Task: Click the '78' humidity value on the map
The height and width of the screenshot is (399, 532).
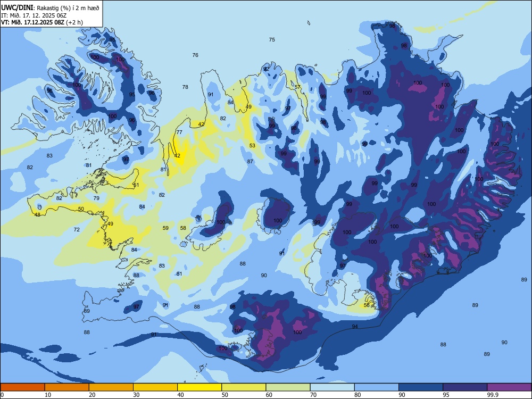Action: pyautogui.click(x=185, y=87)
